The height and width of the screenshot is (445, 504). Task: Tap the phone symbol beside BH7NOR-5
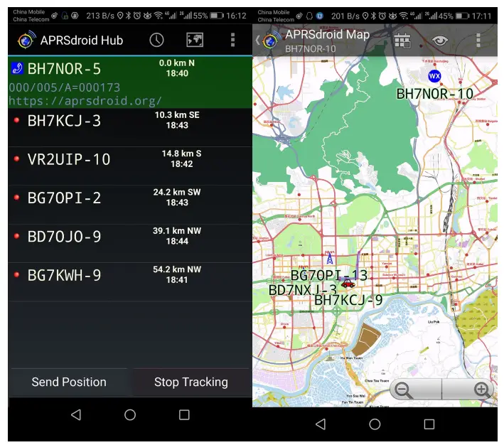click(17, 68)
